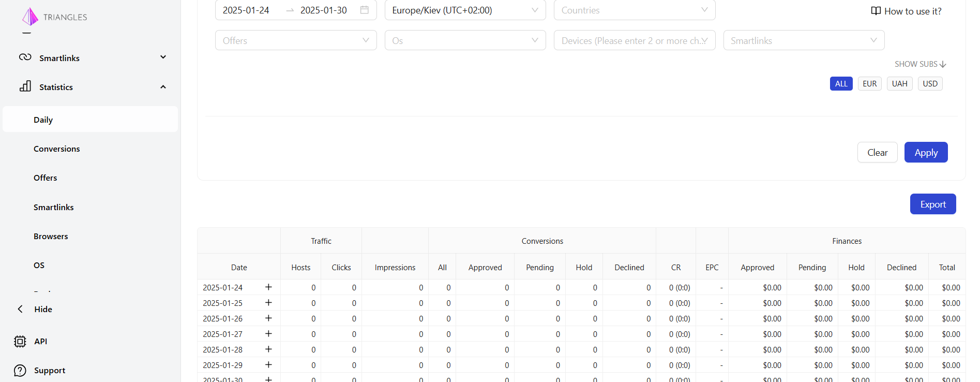Viewport: 980px width, 382px height.
Task: Open Browsers statistics page
Action: tap(51, 237)
